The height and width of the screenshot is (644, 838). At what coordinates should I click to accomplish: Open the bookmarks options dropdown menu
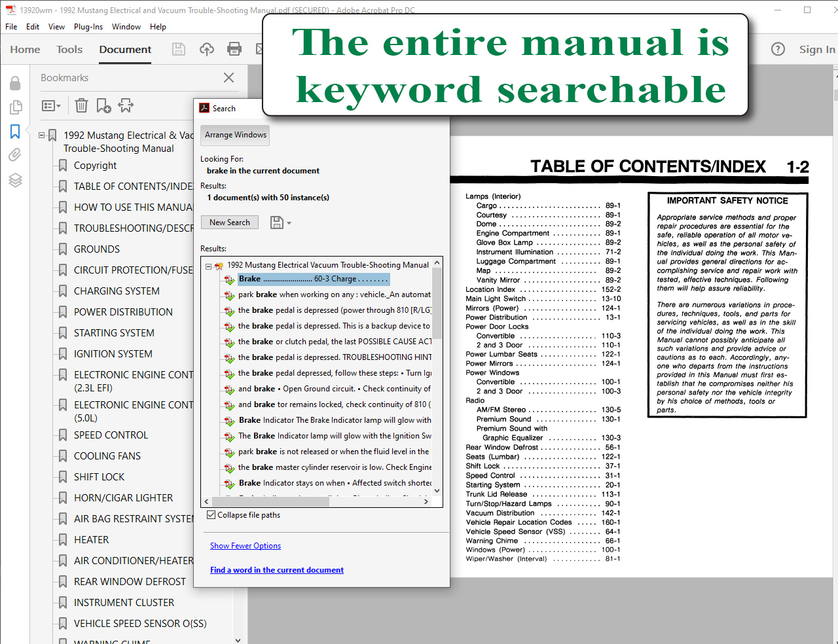[x=51, y=105]
